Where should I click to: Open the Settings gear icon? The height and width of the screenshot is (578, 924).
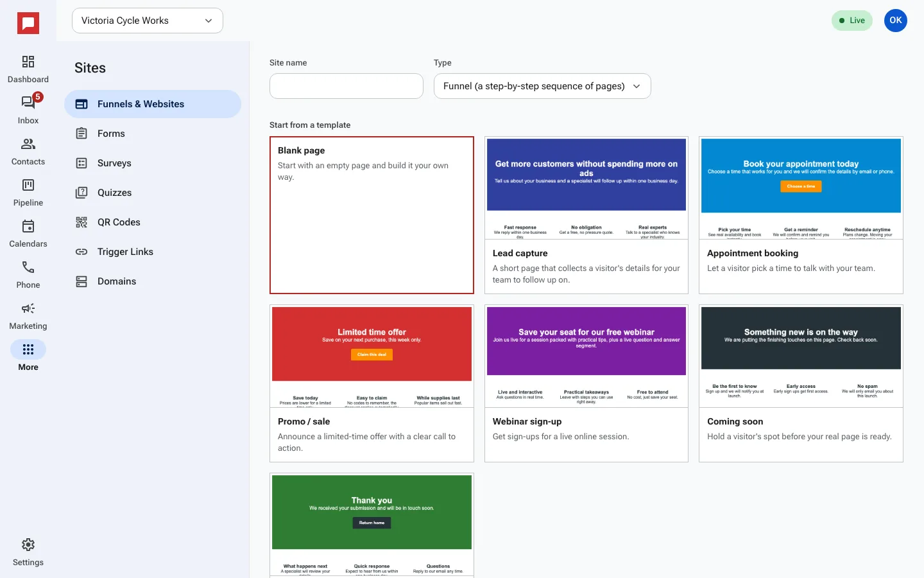point(28,545)
